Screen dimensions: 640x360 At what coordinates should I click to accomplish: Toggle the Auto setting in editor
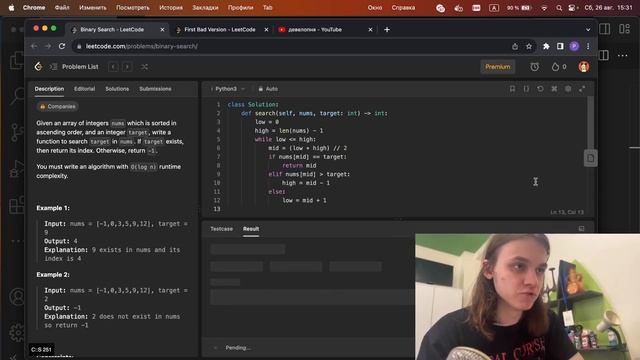pyautogui.click(x=268, y=89)
